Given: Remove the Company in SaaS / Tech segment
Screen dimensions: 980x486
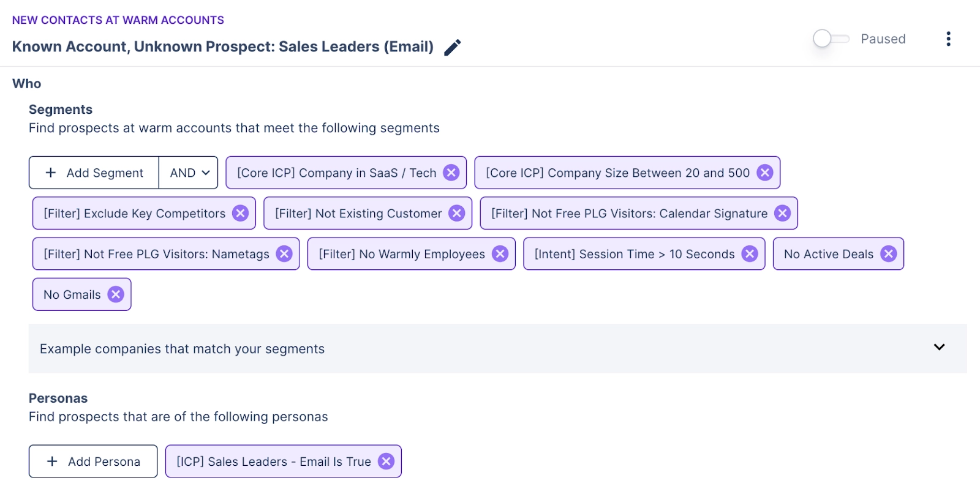Looking at the screenshot, I should click(451, 173).
